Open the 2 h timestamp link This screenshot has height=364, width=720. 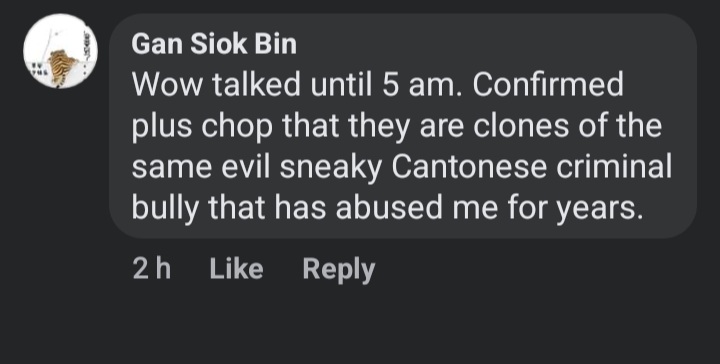click(152, 269)
